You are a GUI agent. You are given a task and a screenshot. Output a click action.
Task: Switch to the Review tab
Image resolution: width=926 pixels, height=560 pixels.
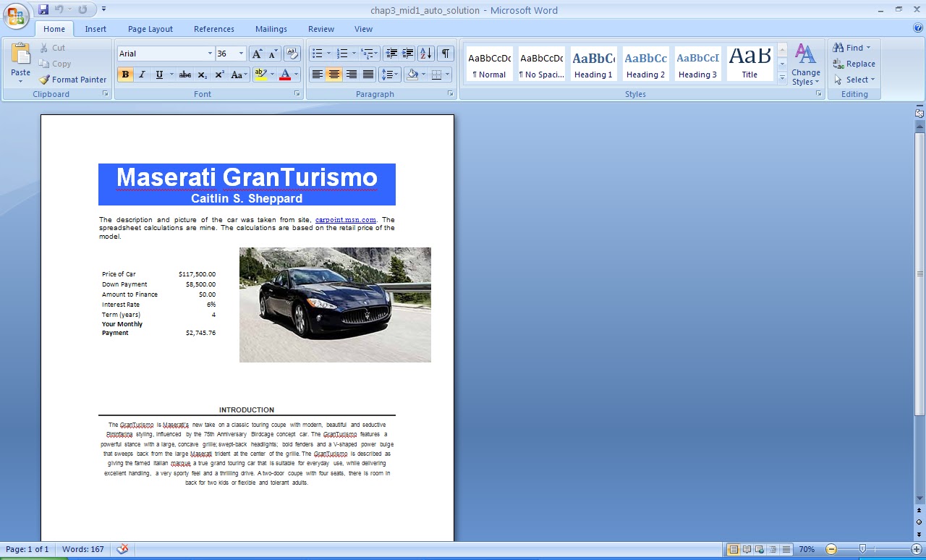click(321, 29)
